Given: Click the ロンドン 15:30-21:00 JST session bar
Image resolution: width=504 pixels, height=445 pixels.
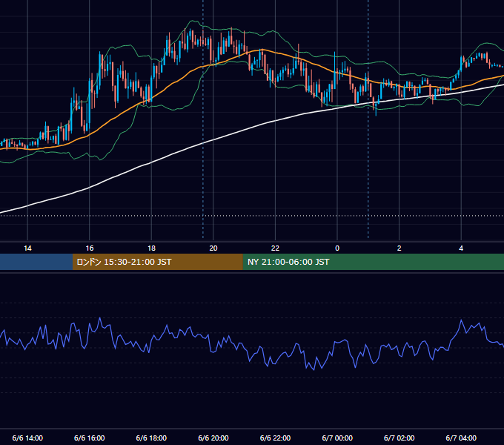Looking at the screenshot, I should (157, 262).
